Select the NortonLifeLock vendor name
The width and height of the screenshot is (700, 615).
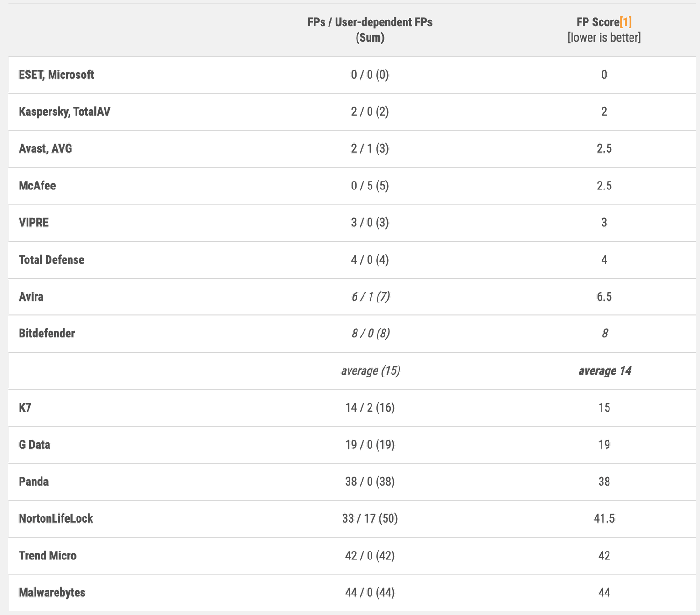coord(56,518)
